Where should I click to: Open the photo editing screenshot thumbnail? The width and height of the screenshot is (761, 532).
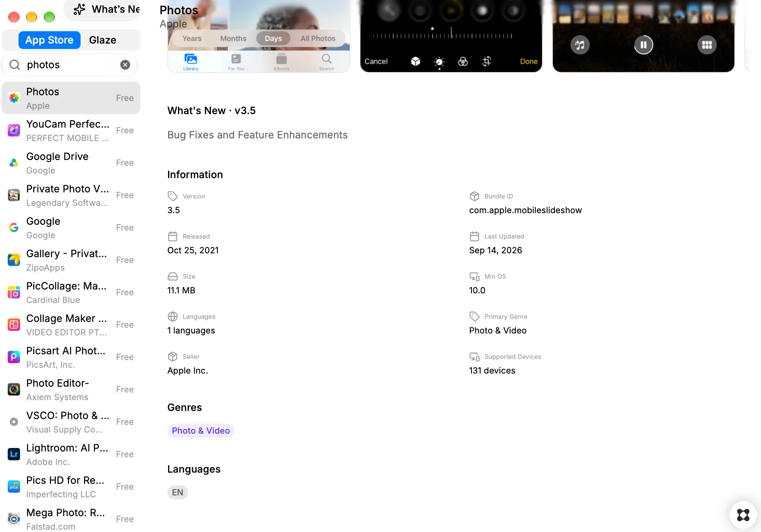point(451,36)
